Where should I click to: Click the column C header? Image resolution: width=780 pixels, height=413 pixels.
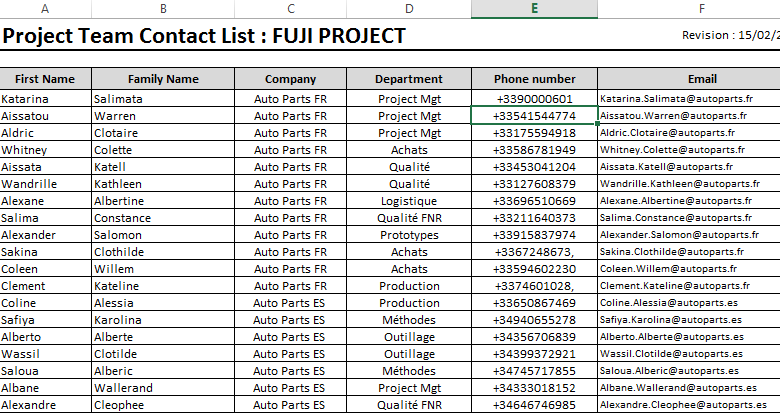point(290,9)
